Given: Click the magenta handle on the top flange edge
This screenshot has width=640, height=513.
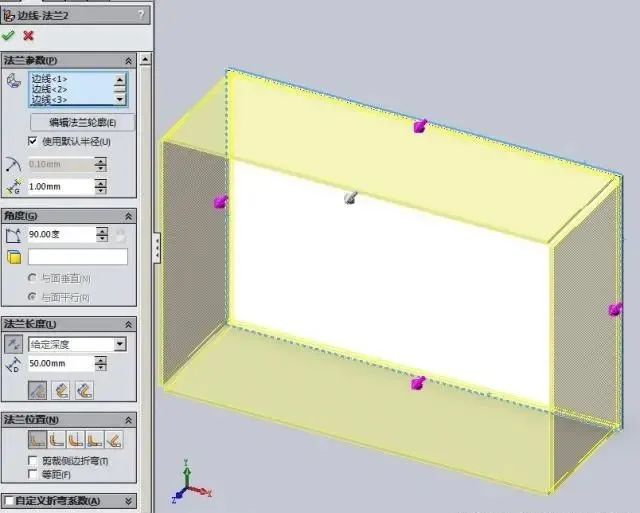Looking at the screenshot, I should pos(420,126).
